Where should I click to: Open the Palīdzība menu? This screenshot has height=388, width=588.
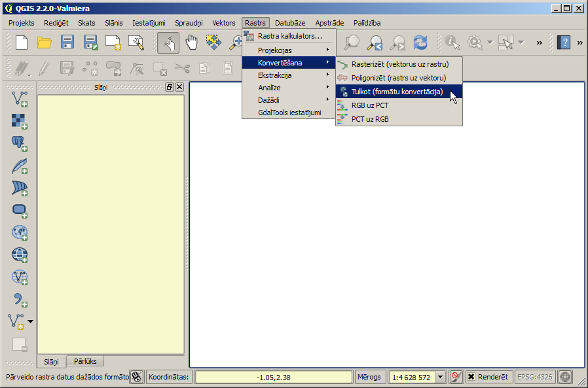367,23
